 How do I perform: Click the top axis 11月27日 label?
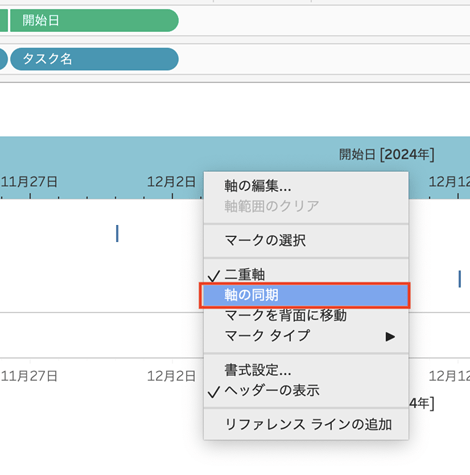click(29, 182)
